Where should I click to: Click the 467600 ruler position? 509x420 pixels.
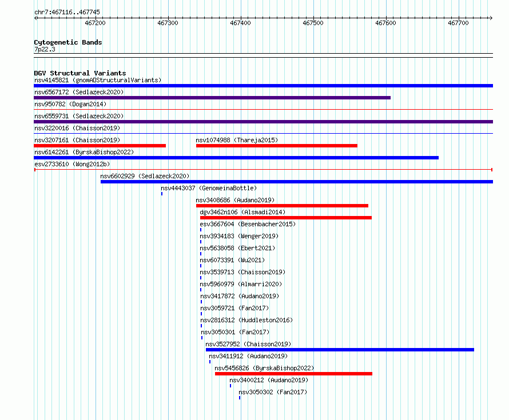(x=385, y=23)
